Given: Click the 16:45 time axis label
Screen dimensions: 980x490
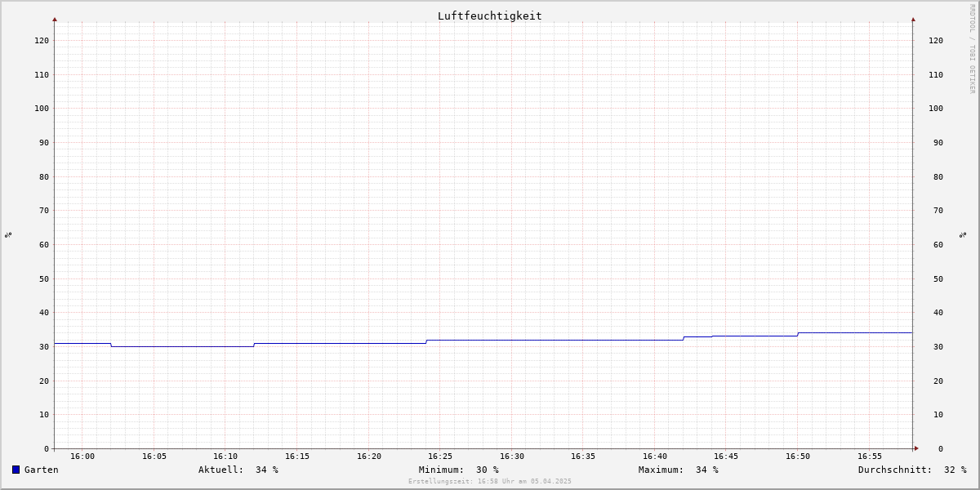Looking at the screenshot, I should click(727, 457).
